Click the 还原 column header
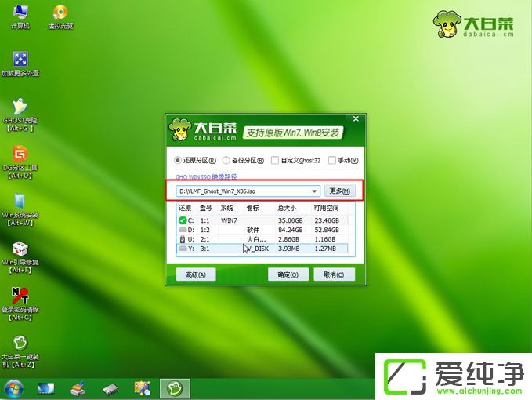 [x=185, y=208]
